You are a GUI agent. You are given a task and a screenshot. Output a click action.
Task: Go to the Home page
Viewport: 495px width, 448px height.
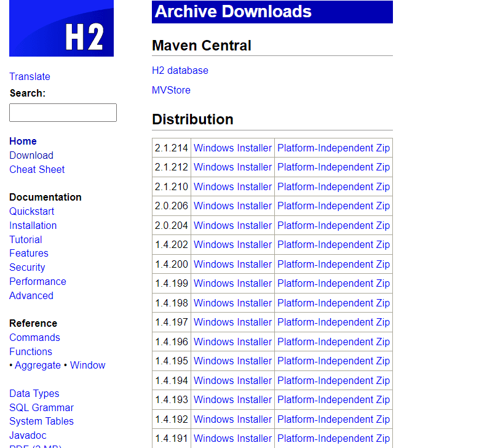click(x=23, y=141)
